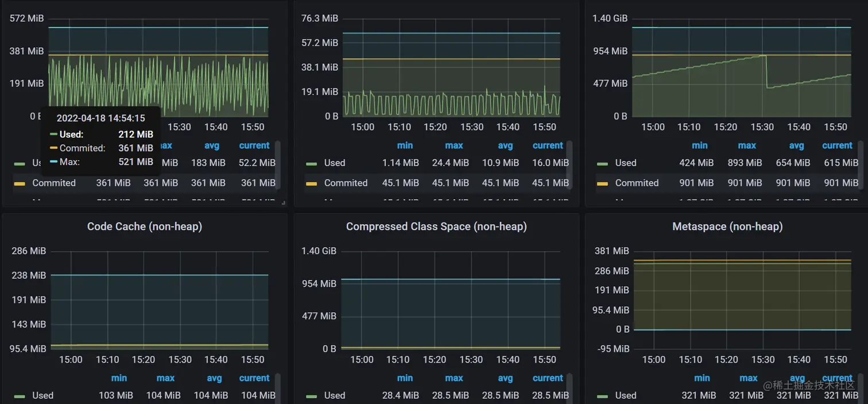Sort Compressed Class Space legend by current
Viewport: 868px width, 404px height.
(x=547, y=378)
